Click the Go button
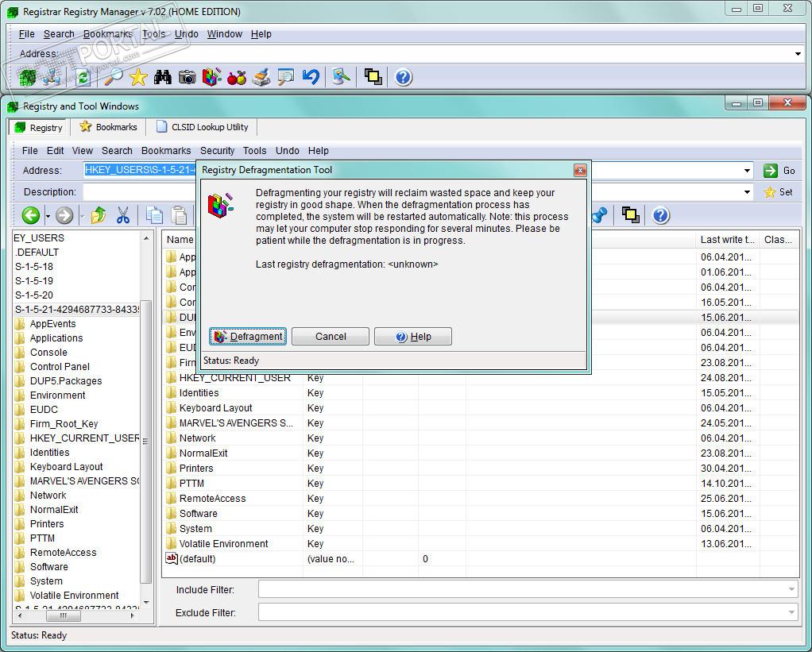The image size is (812, 652). point(779,171)
